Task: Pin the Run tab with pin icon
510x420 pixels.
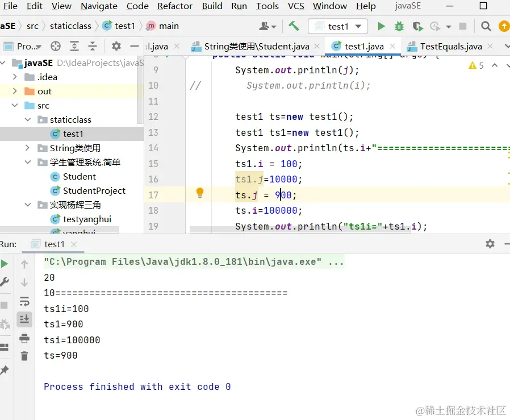Action: pos(4,370)
